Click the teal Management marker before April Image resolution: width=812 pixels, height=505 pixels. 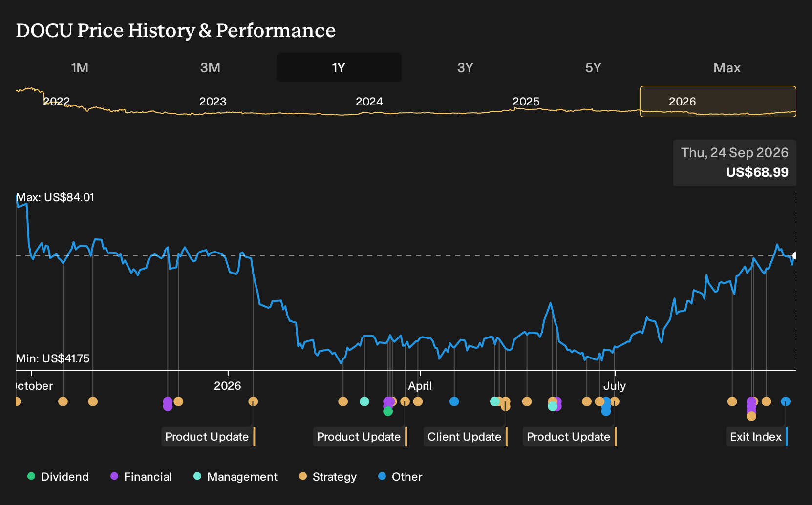point(364,401)
